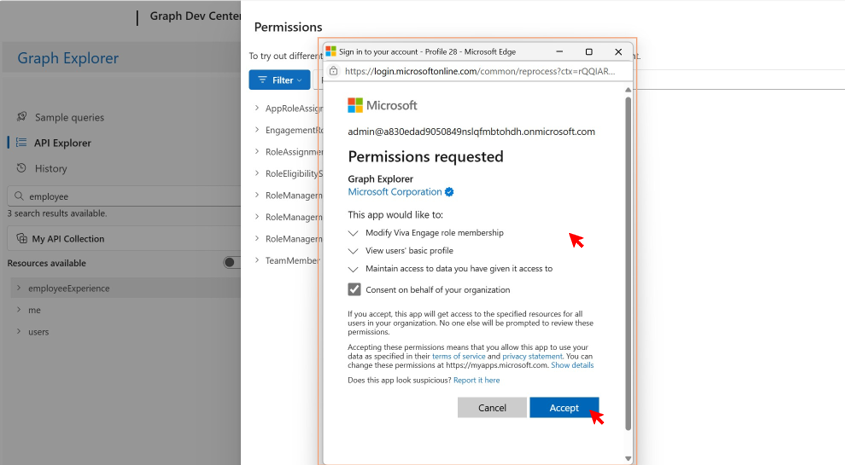Click the lock icon in address bar
The height and width of the screenshot is (465, 845).
click(334, 71)
